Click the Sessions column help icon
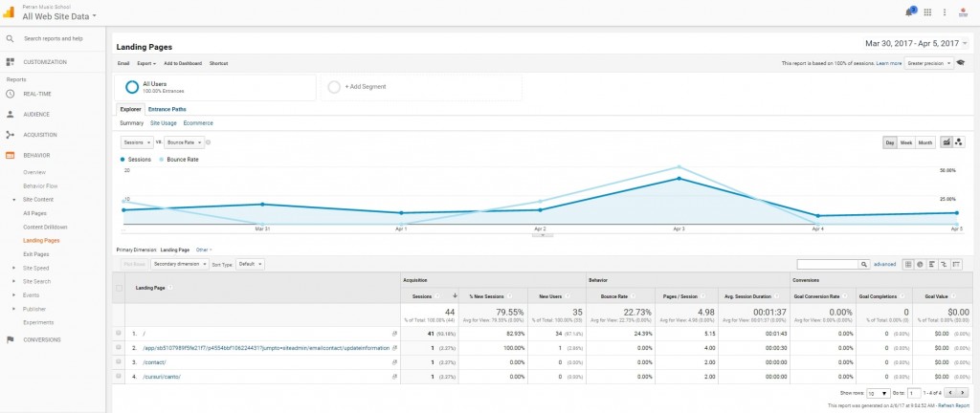Viewport: 980px width, 413px height. [x=437, y=296]
